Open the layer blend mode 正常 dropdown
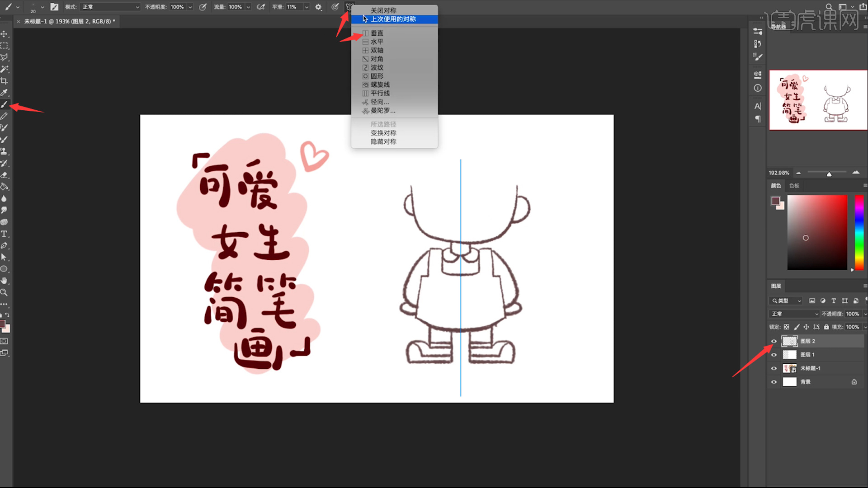The width and height of the screenshot is (868, 488). tap(794, 314)
